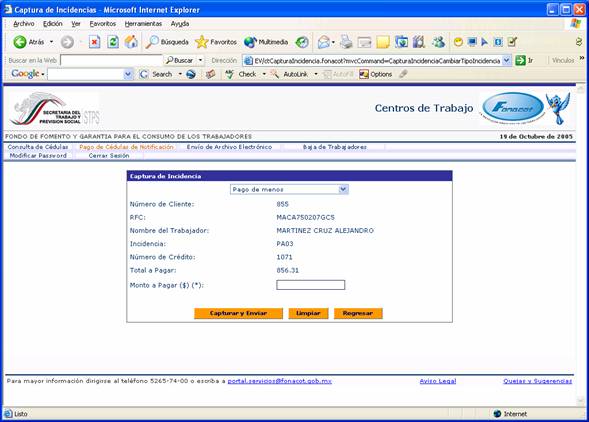Click the Multimedia globe icon
Viewport: 589px width, 422px height.
(250, 42)
